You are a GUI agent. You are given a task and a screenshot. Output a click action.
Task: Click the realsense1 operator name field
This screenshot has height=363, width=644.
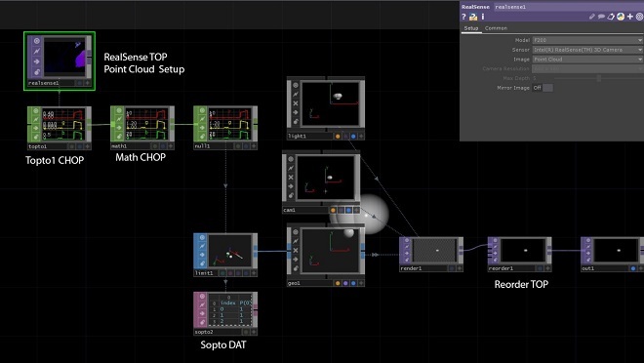click(x=569, y=7)
